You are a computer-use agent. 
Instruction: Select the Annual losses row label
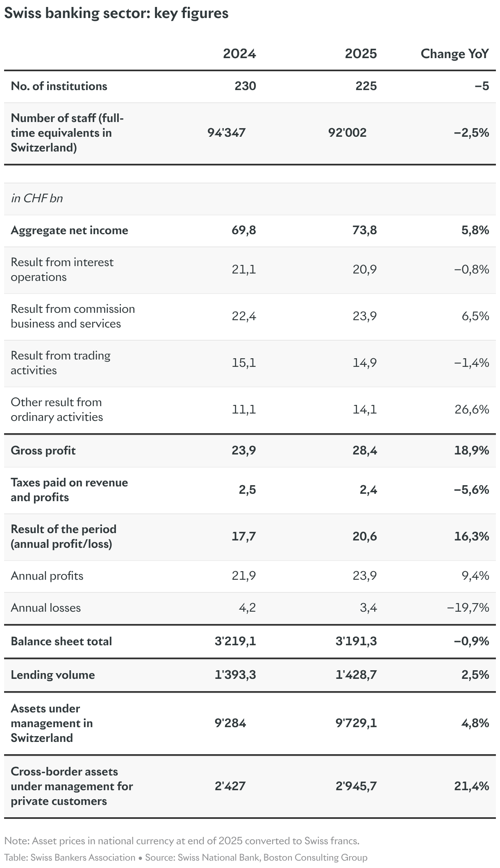click(x=46, y=608)
